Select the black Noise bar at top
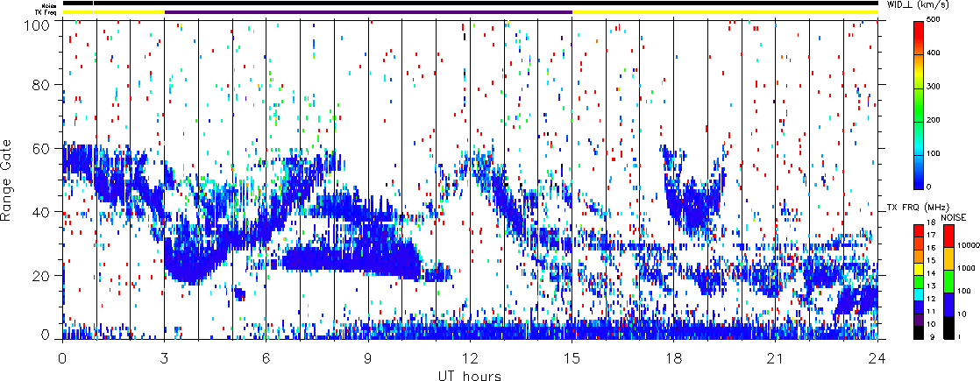 [x=470, y=4]
